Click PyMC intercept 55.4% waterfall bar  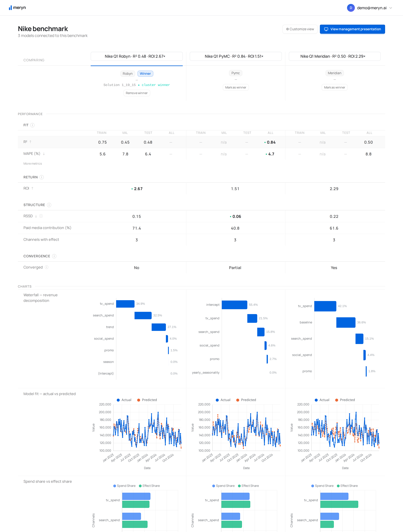tap(234, 305)
